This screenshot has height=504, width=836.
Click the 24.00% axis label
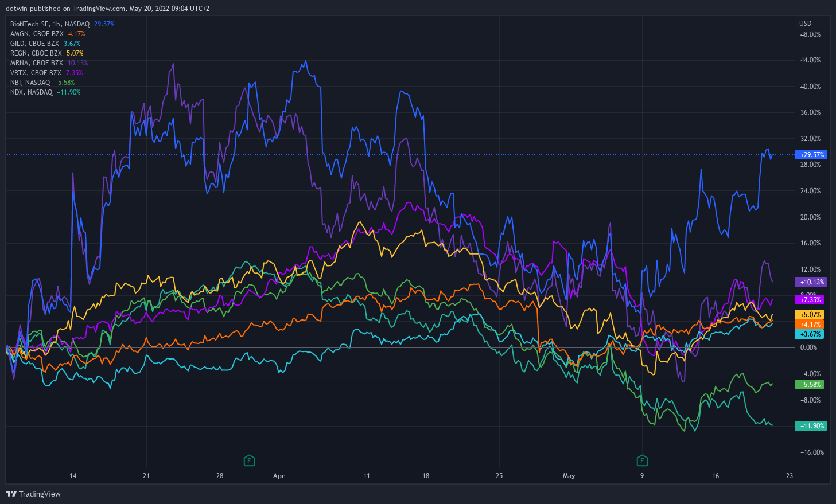[x=810, y=191]
